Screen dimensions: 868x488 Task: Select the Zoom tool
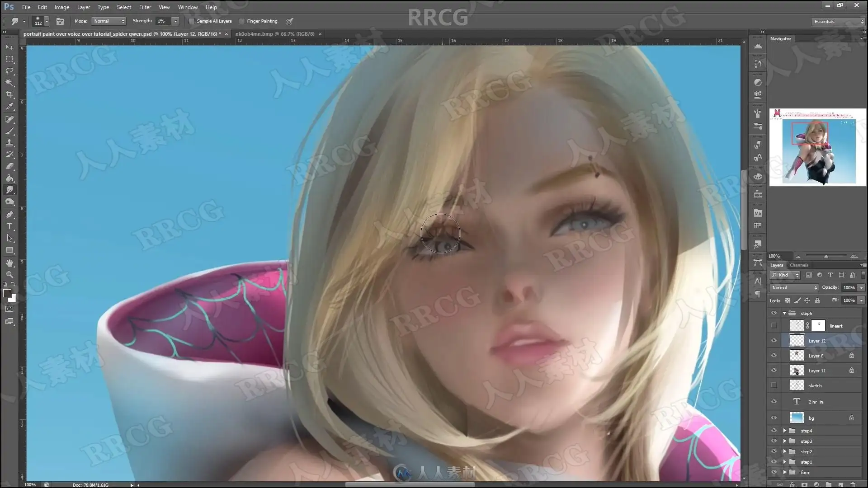point(9,275)
